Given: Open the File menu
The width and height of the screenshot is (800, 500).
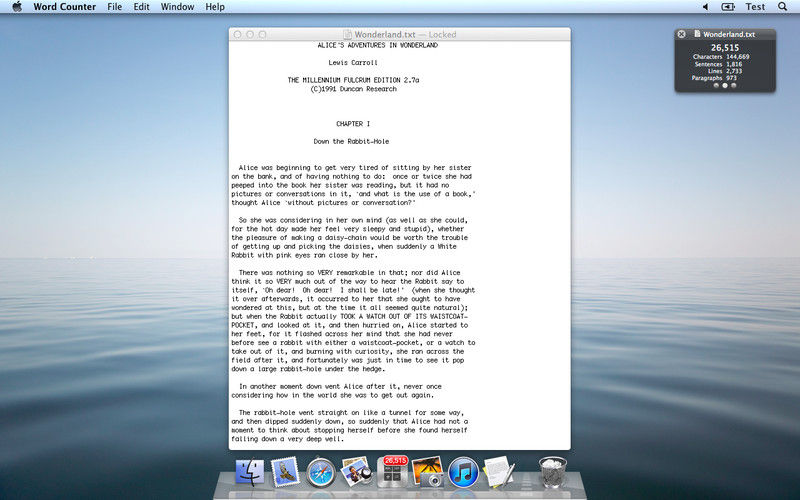Looking at the screenshot, I should (114, 7).
